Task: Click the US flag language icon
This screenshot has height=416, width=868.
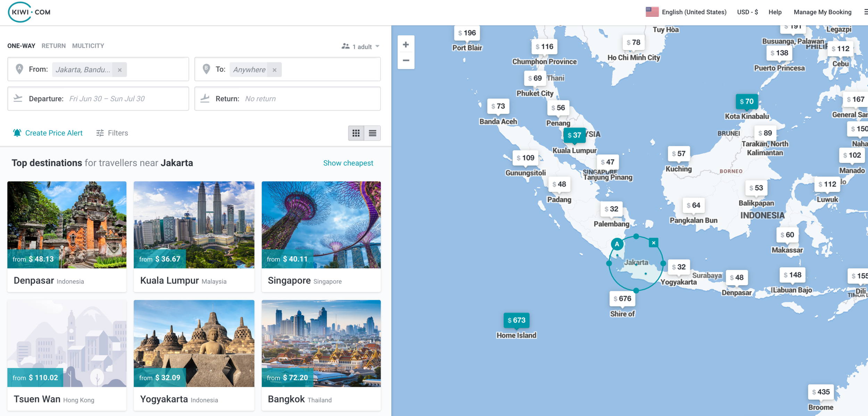Action: point(652,12)
